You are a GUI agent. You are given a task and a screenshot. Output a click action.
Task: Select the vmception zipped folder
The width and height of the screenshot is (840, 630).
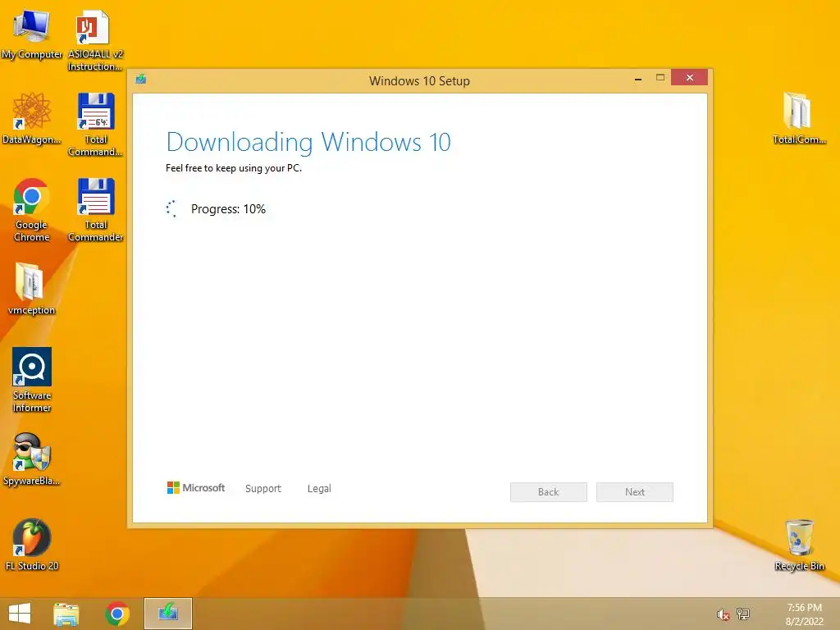click(x=31, y=288)
